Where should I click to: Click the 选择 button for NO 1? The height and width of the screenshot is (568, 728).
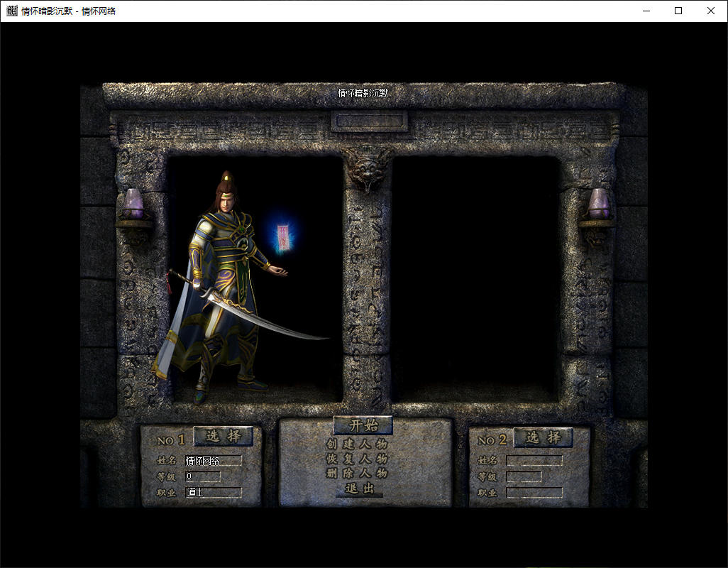point(223,436)
